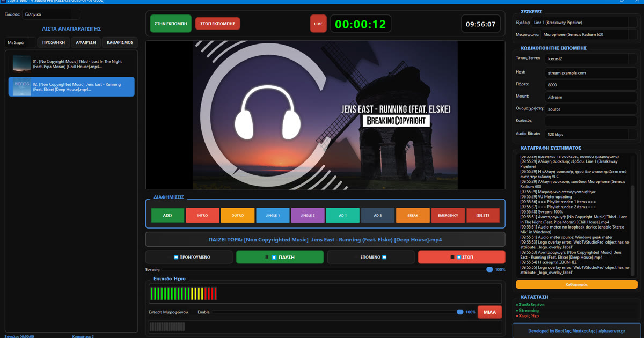Click the Όνομα χρήστη username field
This screenshot has height=338, width=644.
click(x=591, y=109)
